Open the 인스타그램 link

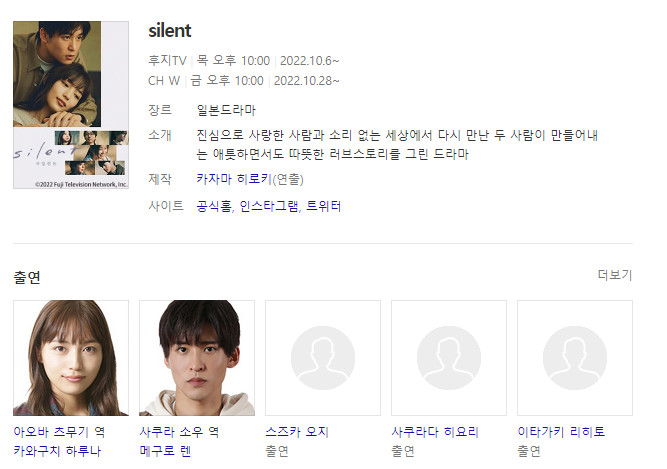click(269, 206)
